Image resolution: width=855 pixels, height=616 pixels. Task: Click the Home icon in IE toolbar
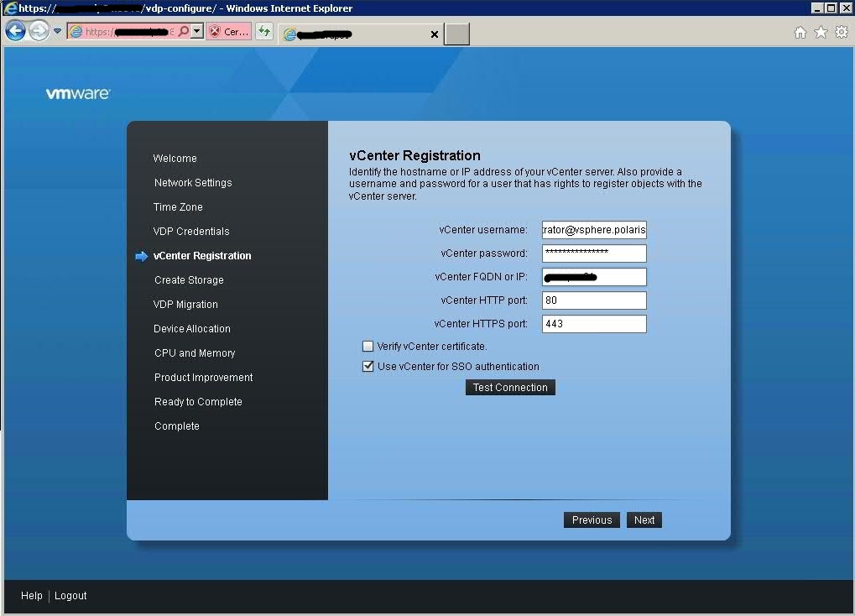[800, 33]
